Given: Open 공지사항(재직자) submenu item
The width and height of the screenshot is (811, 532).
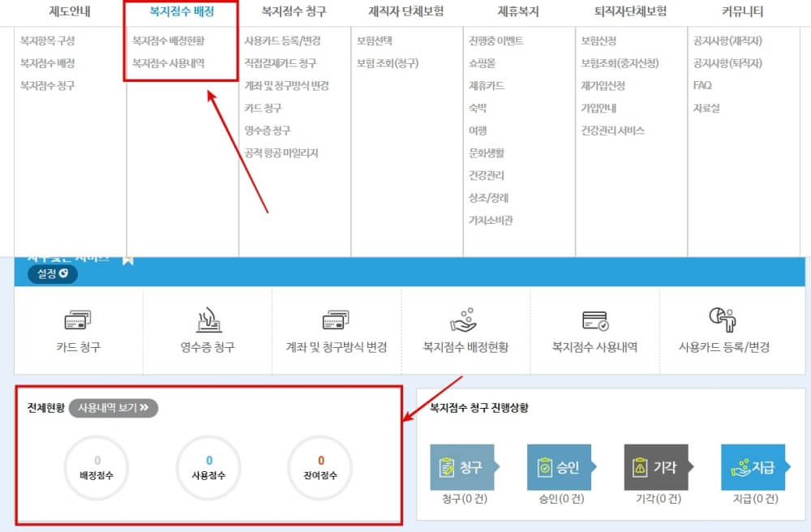Looking at the screenshot, I should pos(727,41).
